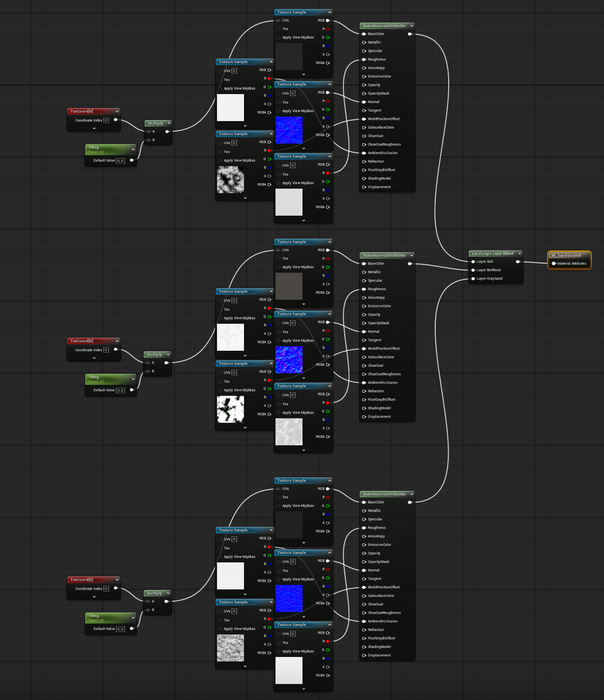The width and height of the screenshot is (604, 700).
Task: Open chevron on MakeMaterialAttributes node feeding Layer Soil
Action: tap(411, 26)
